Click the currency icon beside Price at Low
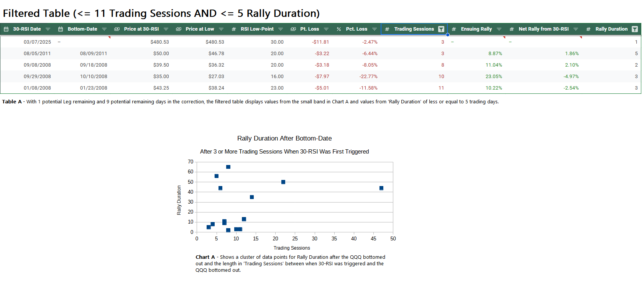The height and width of the screenshot is (294, 644). click(x=179, y=29)
